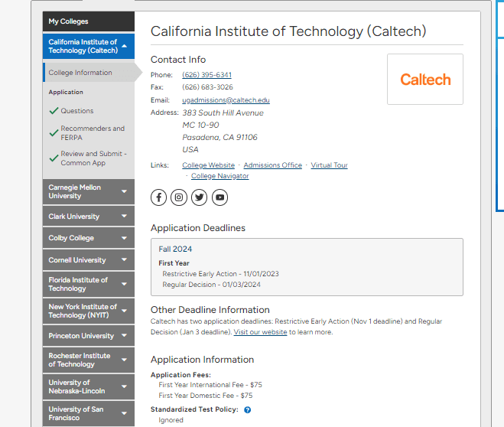
Task: Open Caltech's Facebook page icon
Action: coord(158,197)
